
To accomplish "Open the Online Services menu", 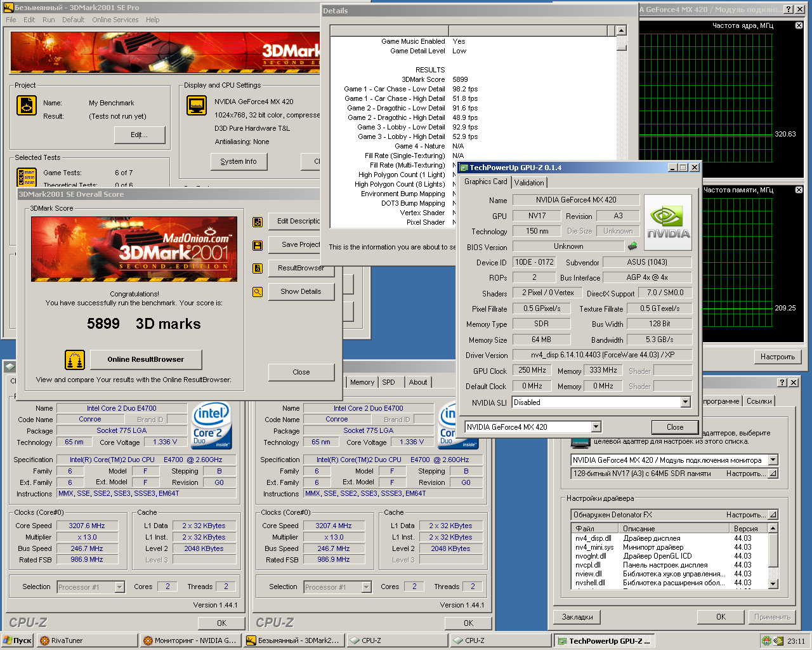I will [x=115, y=20].
